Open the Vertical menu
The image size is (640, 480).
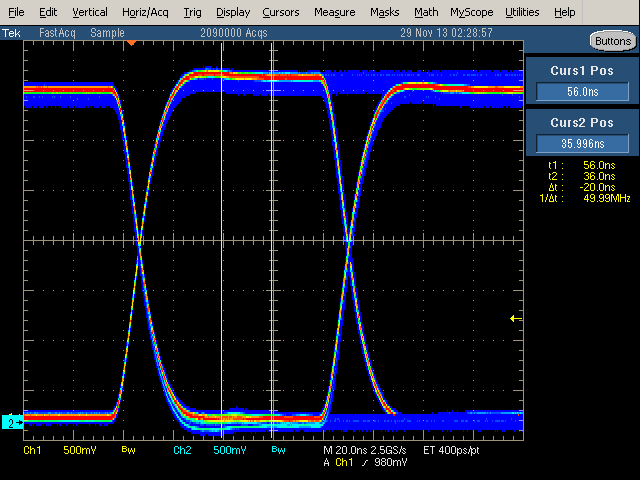[90, 12]
